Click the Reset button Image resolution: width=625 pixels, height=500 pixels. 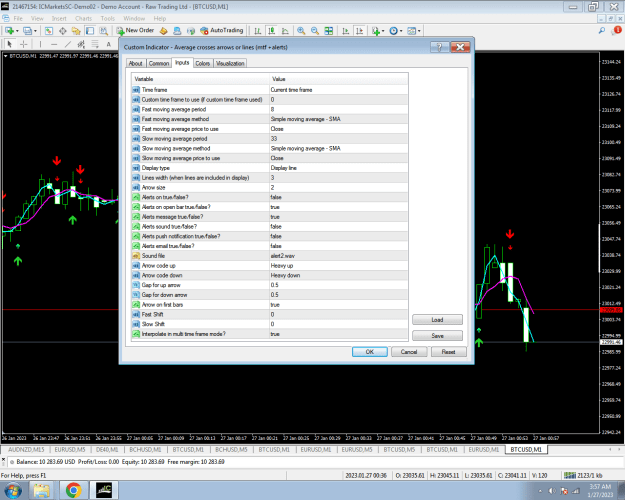(448, 352)
